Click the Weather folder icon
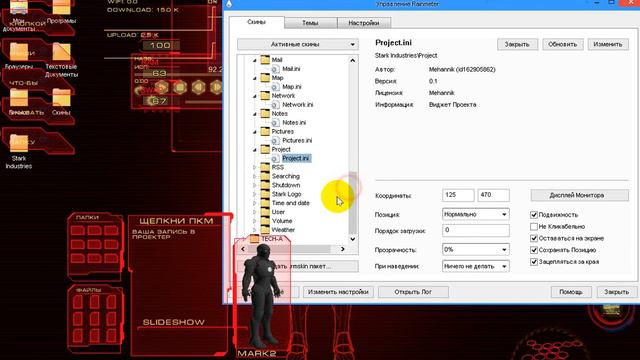The image size is (640, 360). [265, 230]
